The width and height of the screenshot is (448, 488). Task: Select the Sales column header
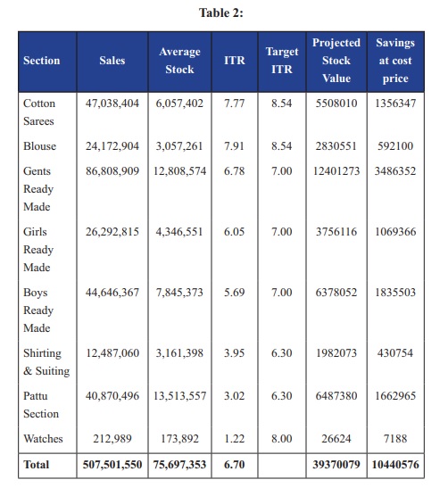112,61
